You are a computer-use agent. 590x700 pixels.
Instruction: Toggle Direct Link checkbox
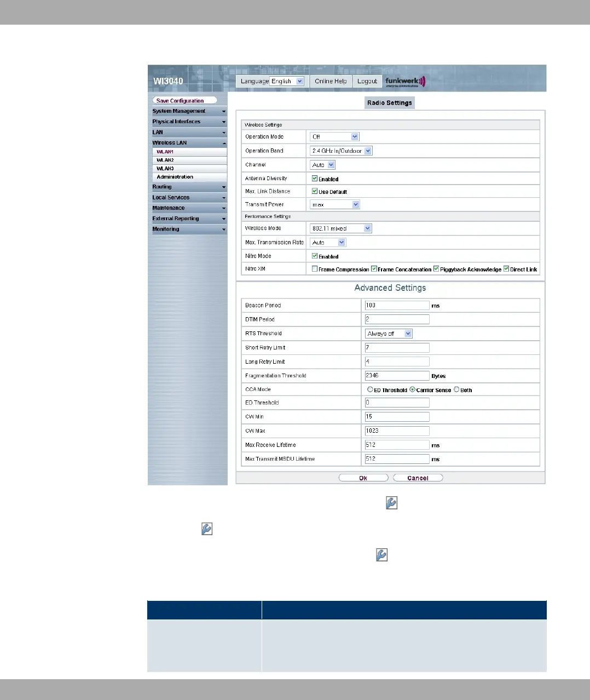point(506,269)
